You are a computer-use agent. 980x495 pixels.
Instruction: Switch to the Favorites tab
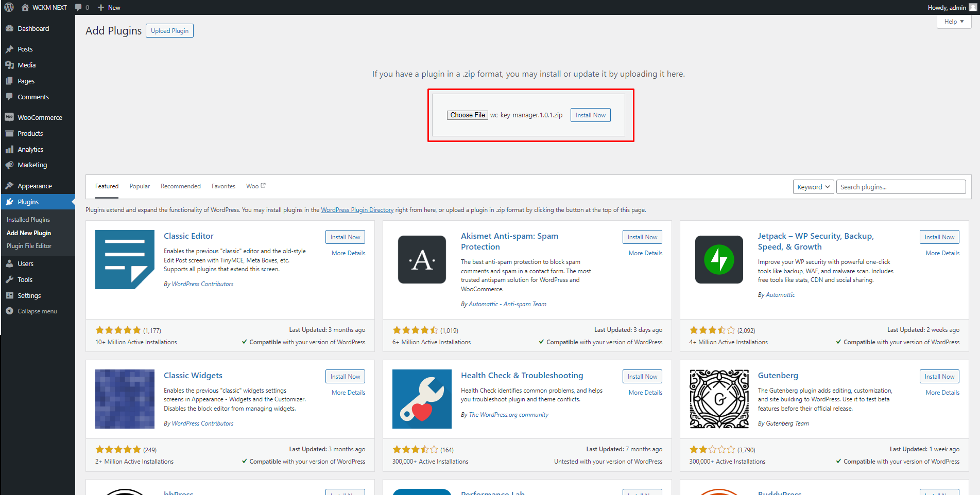(223, 186)
